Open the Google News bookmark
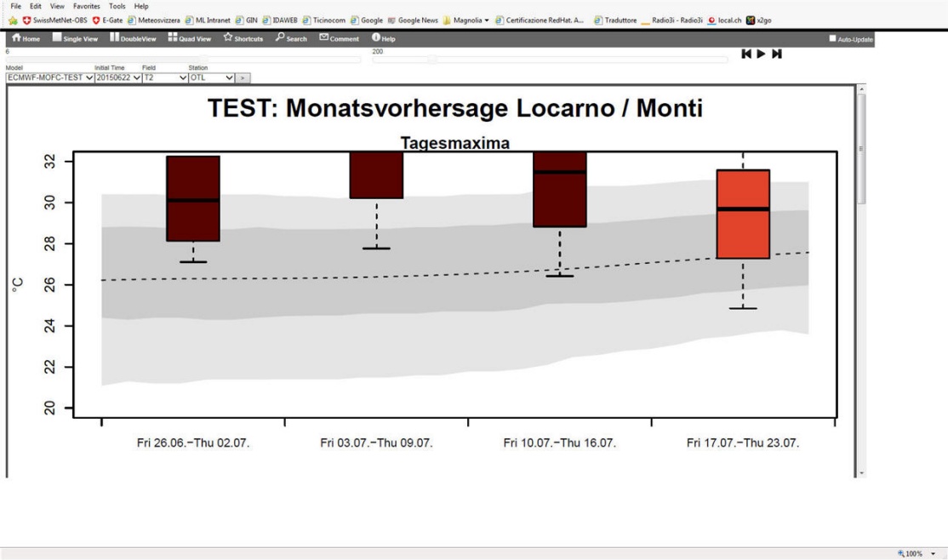The image size is (948, 560). click(413, 20)
